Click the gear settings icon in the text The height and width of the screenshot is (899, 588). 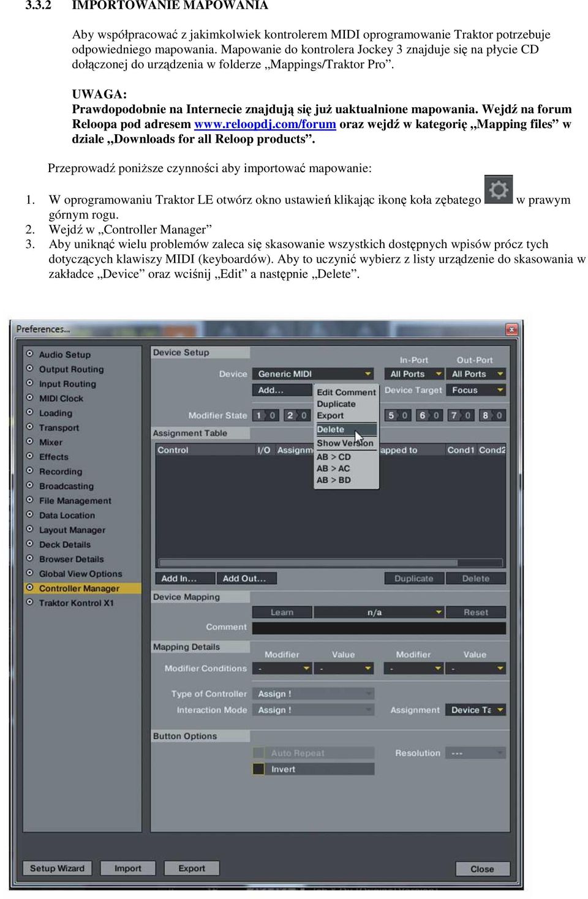pos(498,189)
